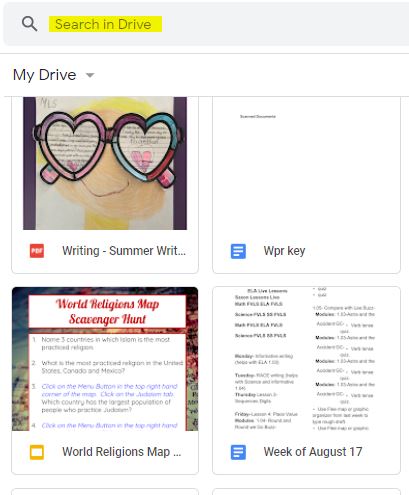Expand the My Drive dropdown arrow
409x495 pixels.
pos(90,75)
